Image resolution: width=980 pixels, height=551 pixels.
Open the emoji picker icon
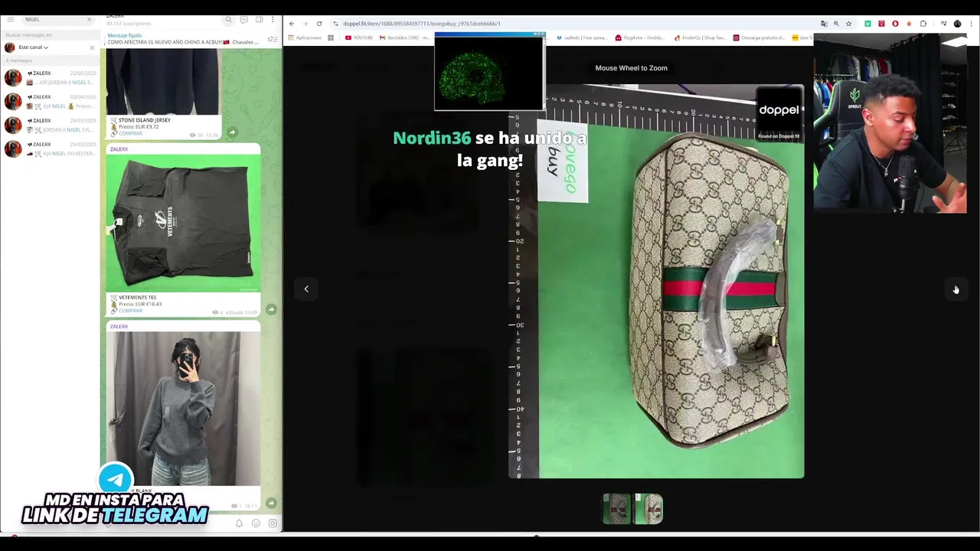(x=256, y=523)
